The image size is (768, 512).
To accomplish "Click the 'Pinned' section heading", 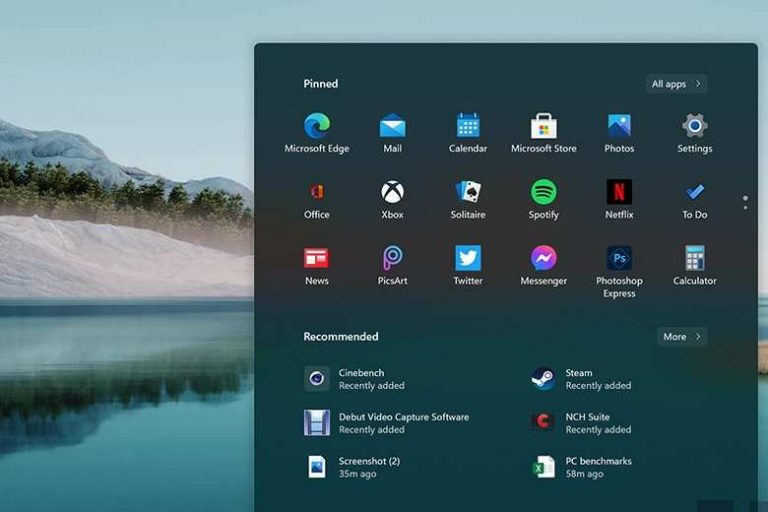I will [321, 84].
